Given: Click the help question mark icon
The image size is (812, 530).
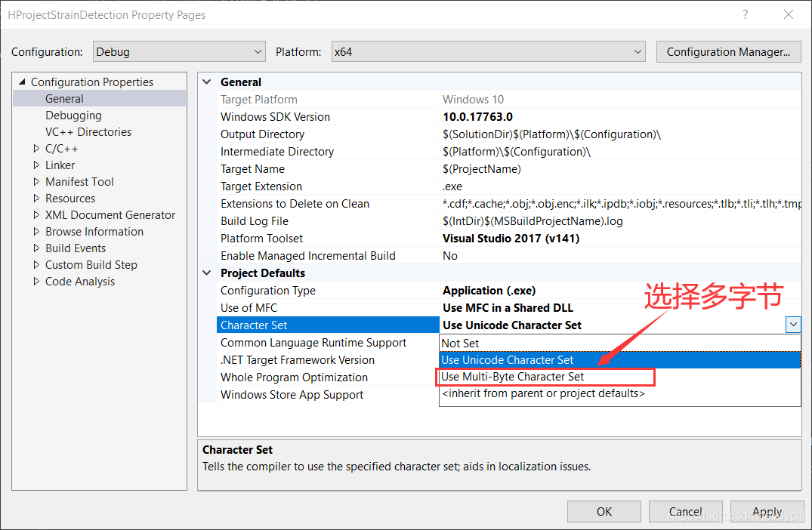Looking at the screenshot, I should pos(746,14).
